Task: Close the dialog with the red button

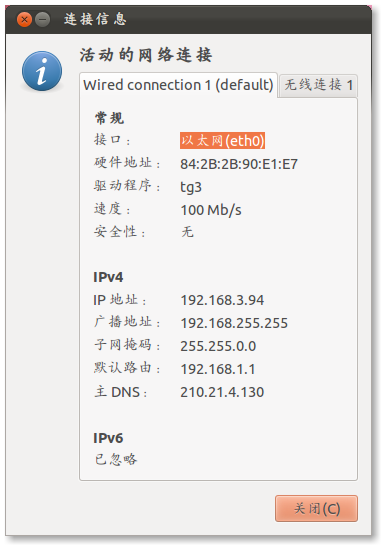Action: tap(24, 19)
